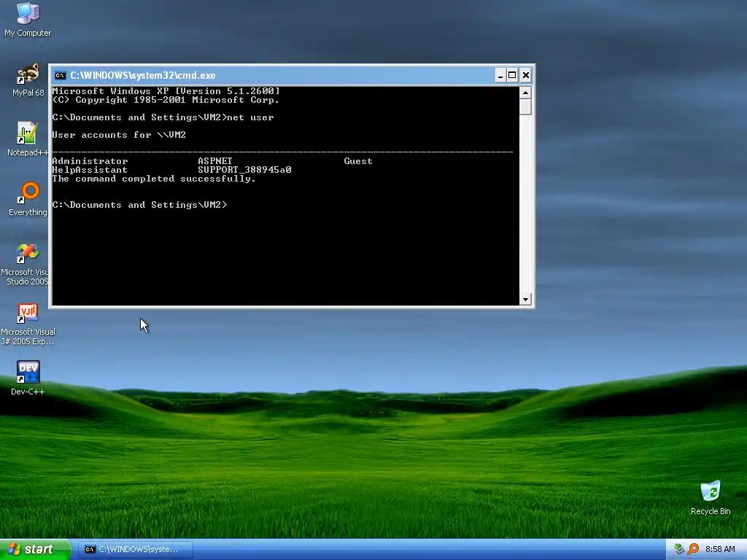Maximize the cmd.exe window
Viewport: 747px width, 560px height.
512,75
